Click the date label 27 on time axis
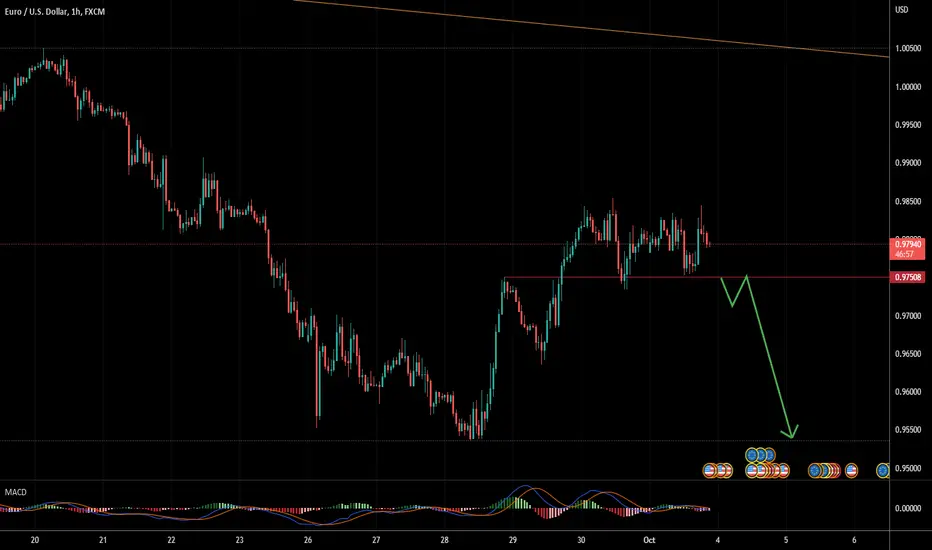932x550 pixels. click(376, 540)
